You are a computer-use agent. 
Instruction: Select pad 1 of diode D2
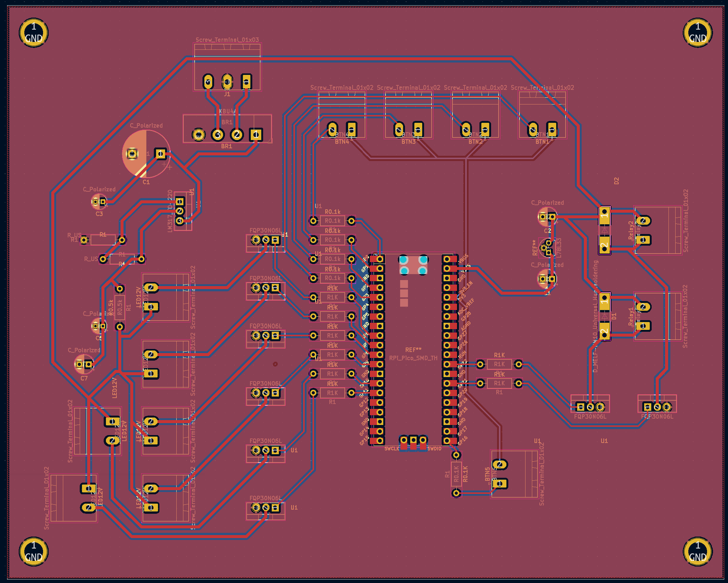pos(604,216)
